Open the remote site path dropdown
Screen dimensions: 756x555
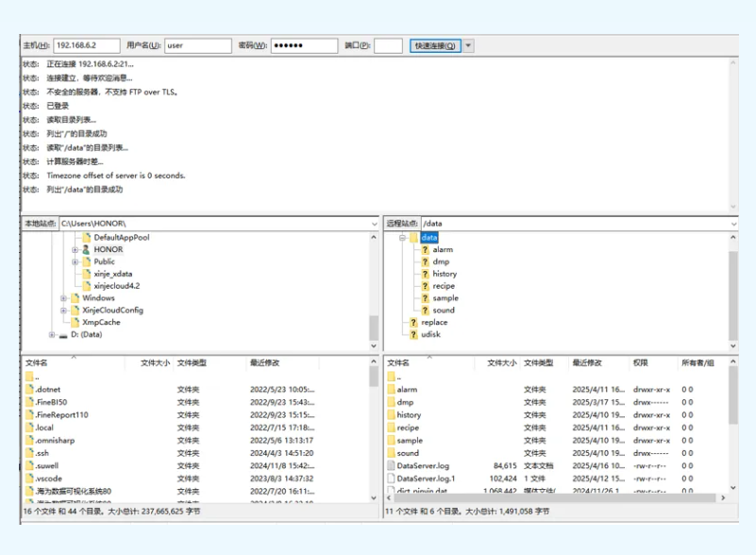tap(734, 224)
